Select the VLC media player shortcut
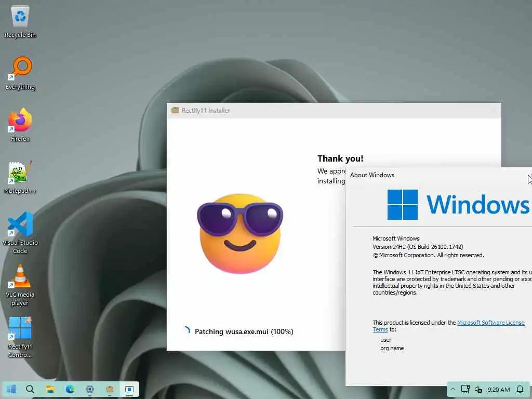532x399 pixels. coord(20,285)
